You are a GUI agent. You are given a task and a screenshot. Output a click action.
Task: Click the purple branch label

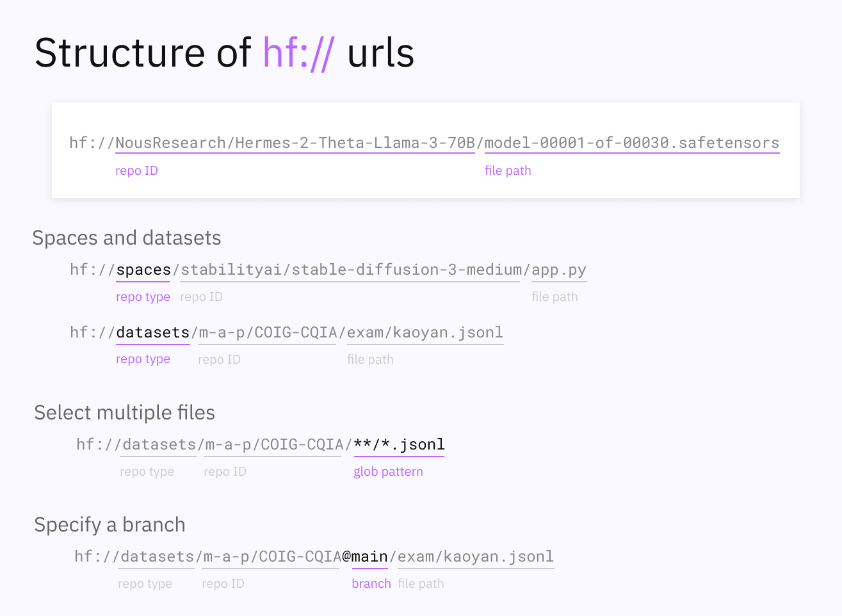(371, 584)
